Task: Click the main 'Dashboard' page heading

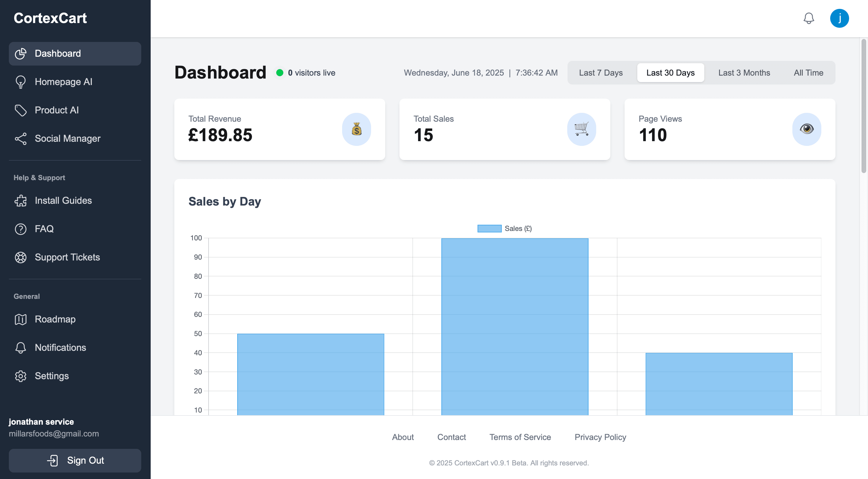Action: pos(220,72)
